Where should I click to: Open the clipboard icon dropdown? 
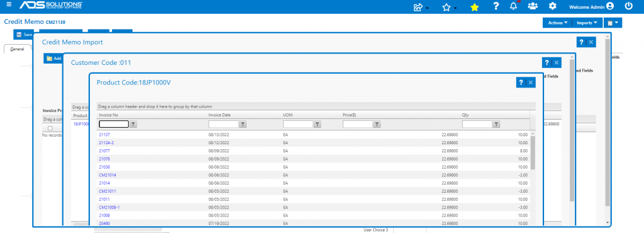tap(613, 23)
